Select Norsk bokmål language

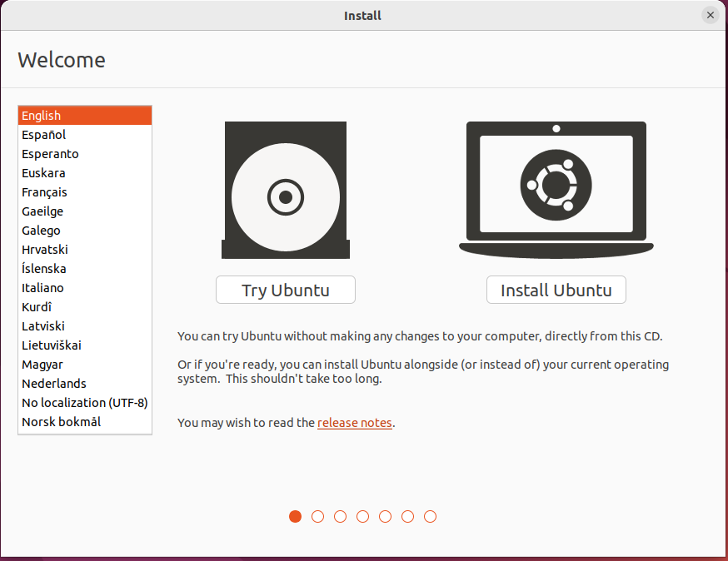pos(85,422)
